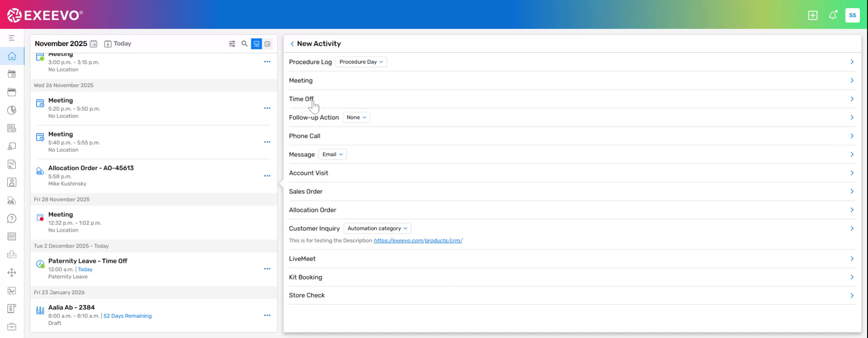Click the EXEEVO logo

(45, 15)
